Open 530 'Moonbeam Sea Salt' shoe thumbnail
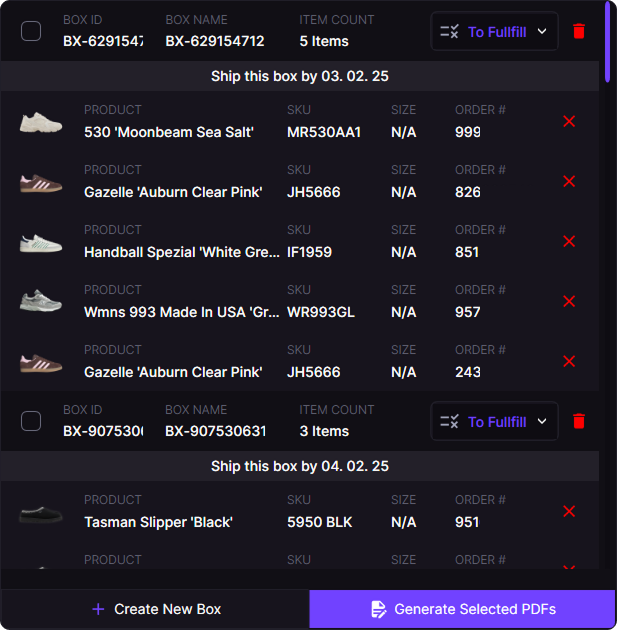Screen dimensions: 617x630 coord(41,123)
